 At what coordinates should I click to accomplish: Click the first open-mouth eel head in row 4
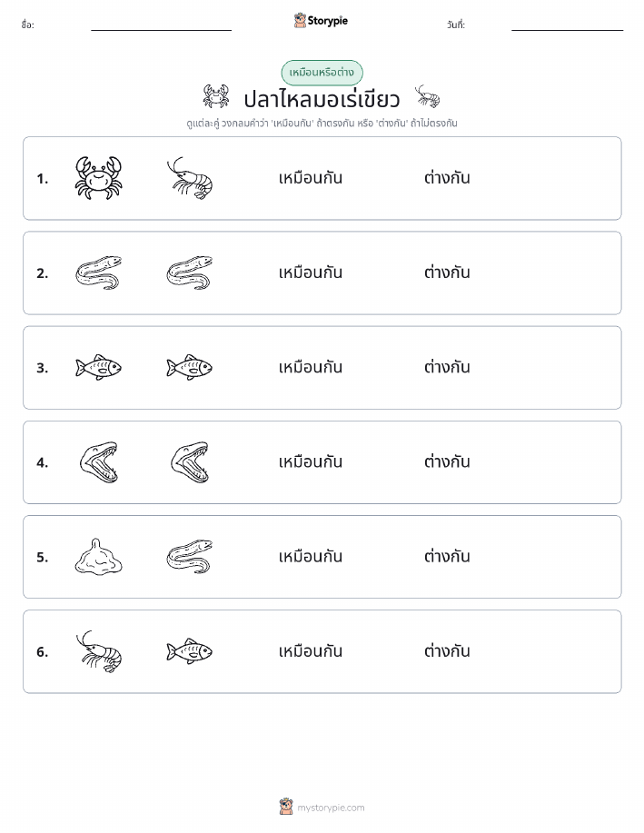[99, 462]
